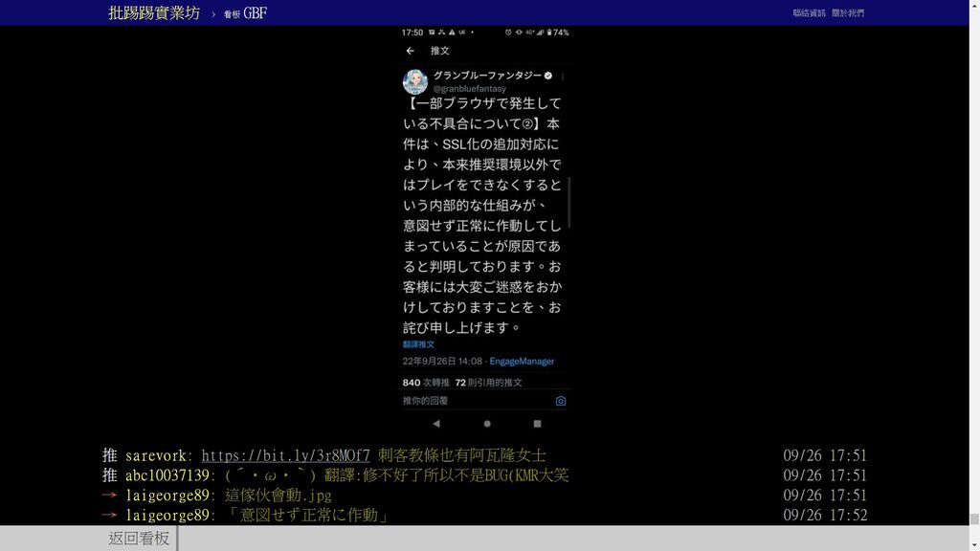Click the 推文 title in the tweet screenshot

(x=440, y=51)
